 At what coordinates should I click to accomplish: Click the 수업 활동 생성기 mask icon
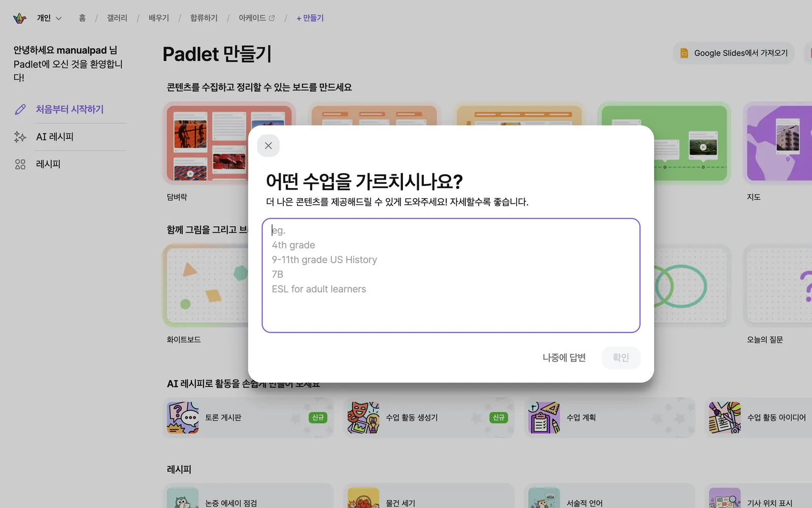click(x=363, y=418)
